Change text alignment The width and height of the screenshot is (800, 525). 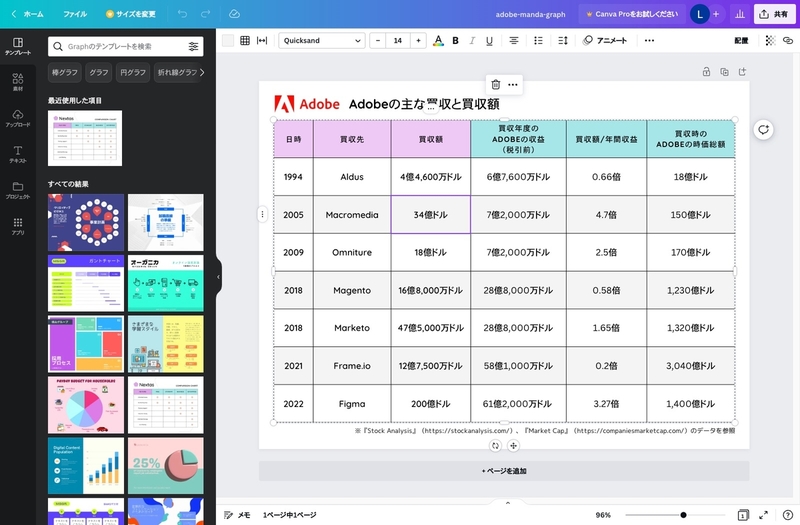tap(514, 40)
